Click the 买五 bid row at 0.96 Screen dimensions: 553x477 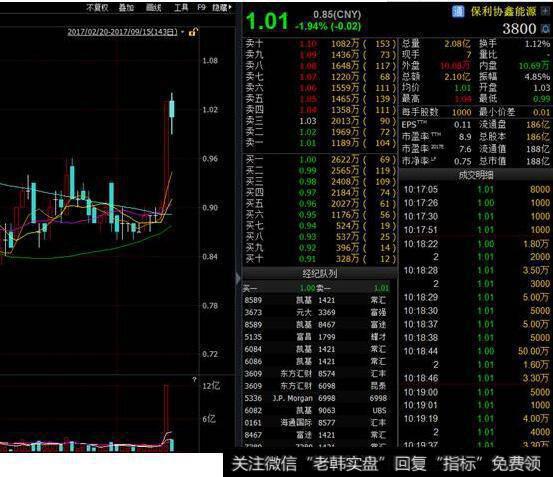click(320, 204)
